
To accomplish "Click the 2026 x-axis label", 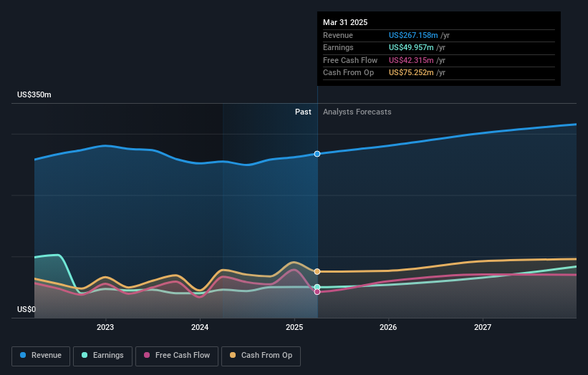I will point(388,327).
